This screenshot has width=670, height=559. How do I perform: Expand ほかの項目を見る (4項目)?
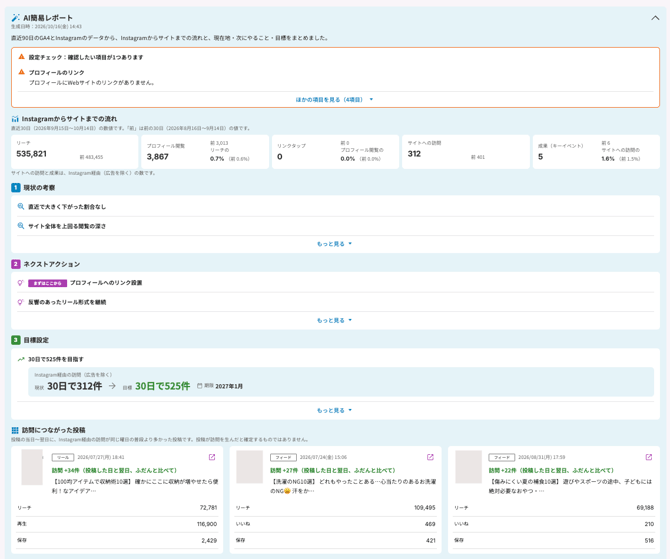tap(335, 100)
